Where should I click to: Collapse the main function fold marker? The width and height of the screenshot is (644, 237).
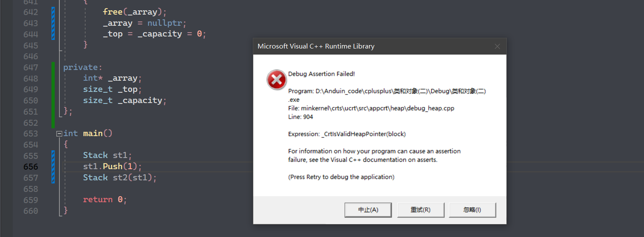59,134
